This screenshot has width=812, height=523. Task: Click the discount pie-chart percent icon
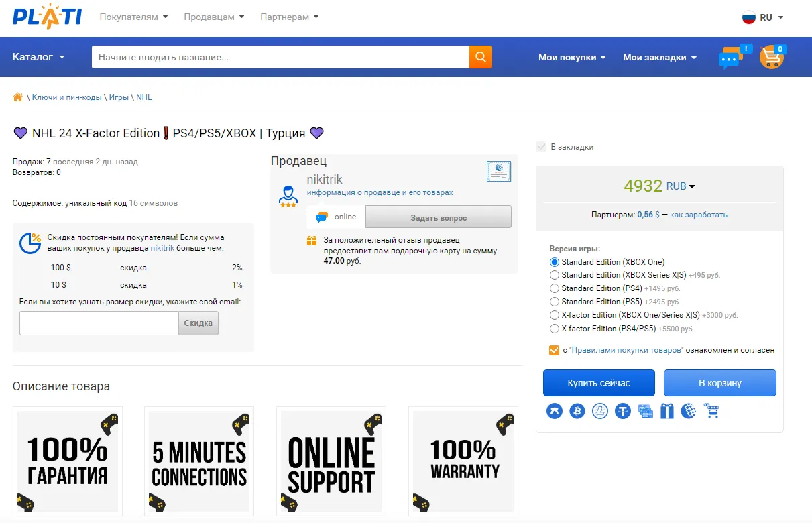coord(30,243)
